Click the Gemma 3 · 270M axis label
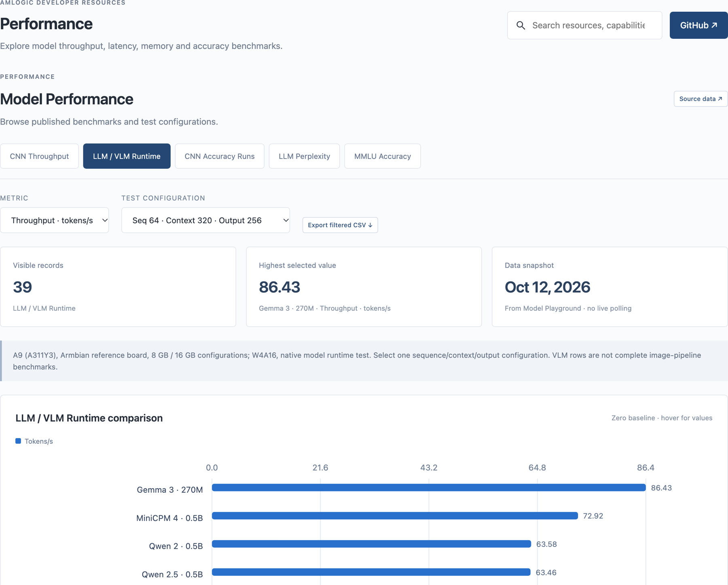728x585 pixels. coord(170,490)
